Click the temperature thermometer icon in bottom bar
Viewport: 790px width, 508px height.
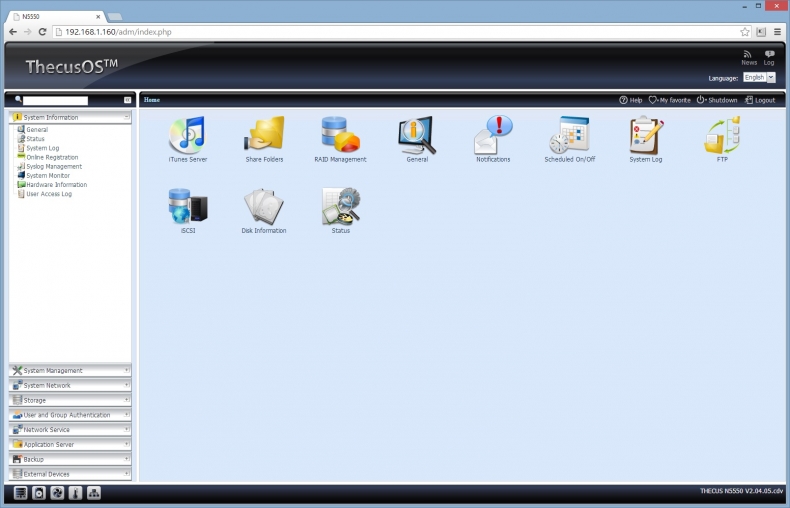[x=76, y=493]
